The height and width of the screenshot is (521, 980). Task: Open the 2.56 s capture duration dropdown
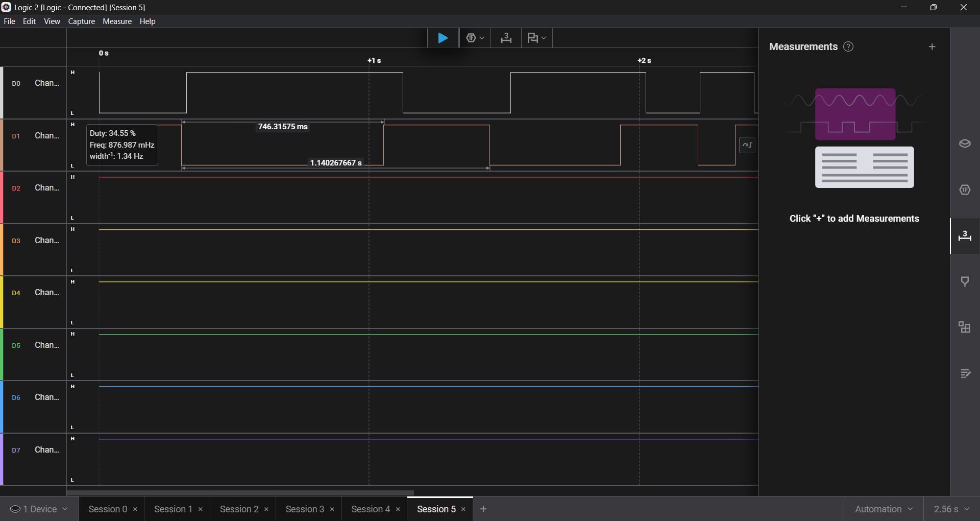click(x=951, y=509)
